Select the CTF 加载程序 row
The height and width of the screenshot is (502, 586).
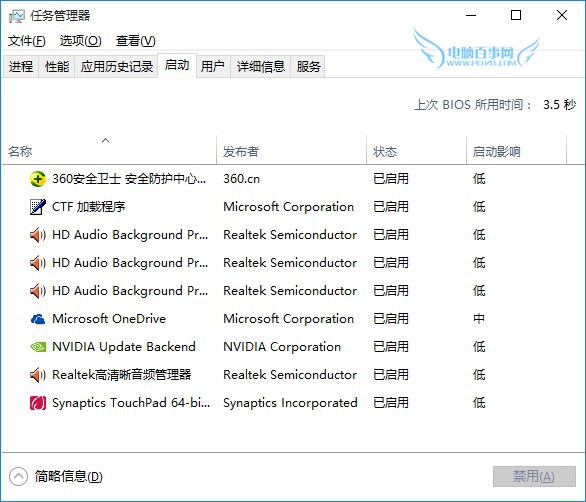coord(293,207)
